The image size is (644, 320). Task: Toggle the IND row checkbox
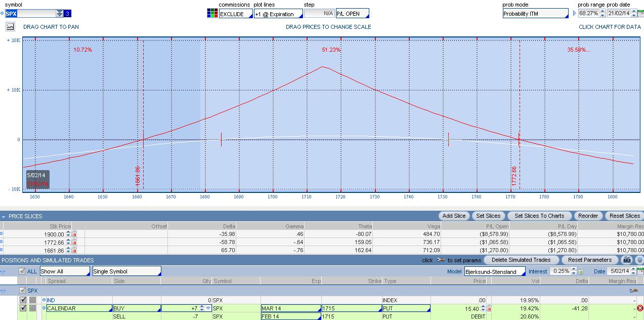pos(23,300)
